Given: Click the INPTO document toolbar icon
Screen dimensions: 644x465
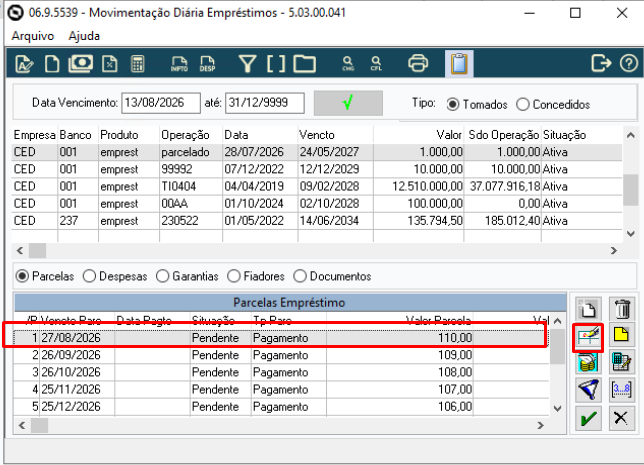Looking at the screenshot, I should (x=179, y=64).
